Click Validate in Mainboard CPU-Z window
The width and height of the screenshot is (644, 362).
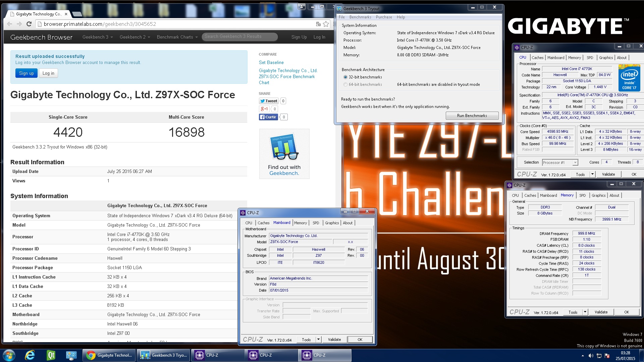(x=334, y=340)
